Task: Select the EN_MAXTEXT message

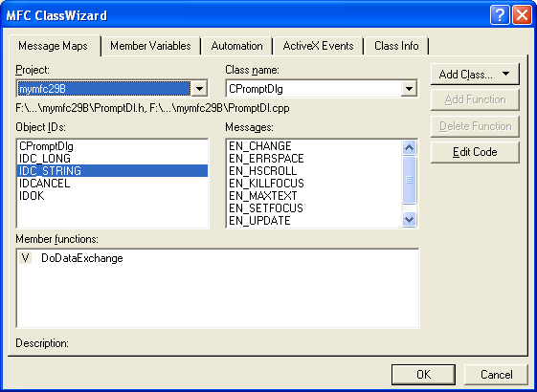Action: [x=314, y=196]
